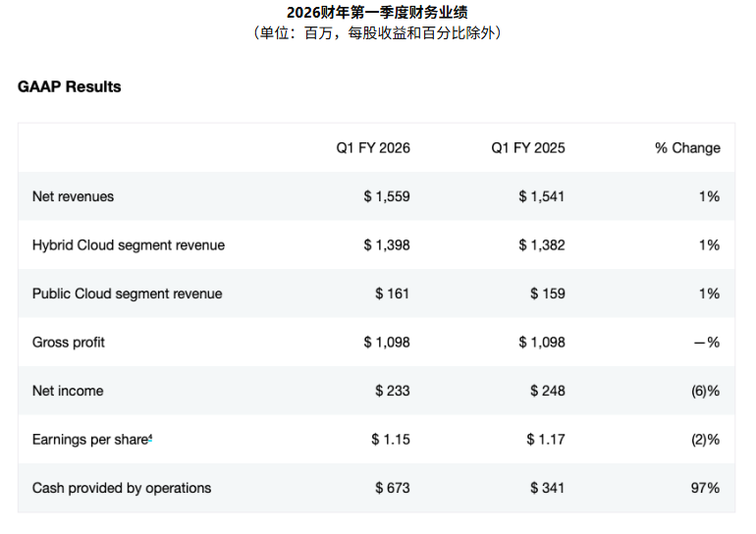Select the Gross profit row label
The height and width of the screenshot is (534, 756).
(x=69, y=343)
